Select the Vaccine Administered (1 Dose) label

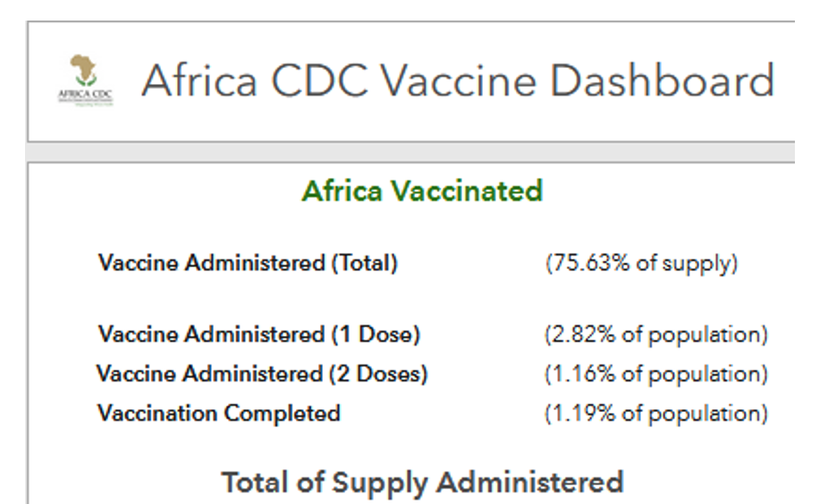[x=259, y=335]
